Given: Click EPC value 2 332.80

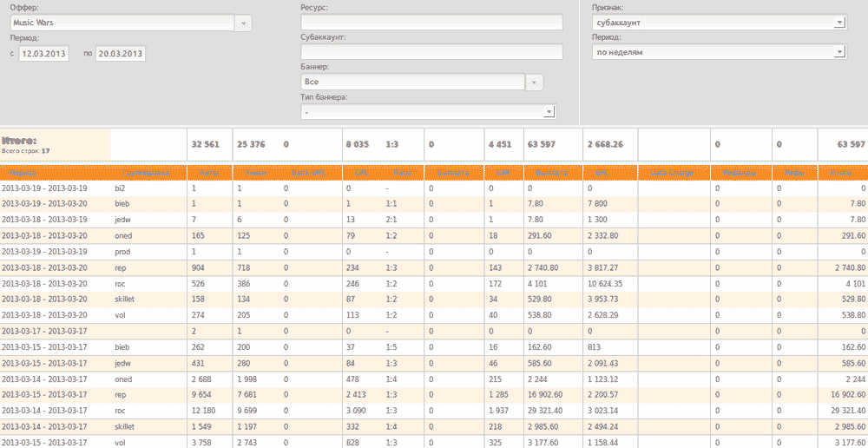Looking at the screenshot, I should [604, 236].
